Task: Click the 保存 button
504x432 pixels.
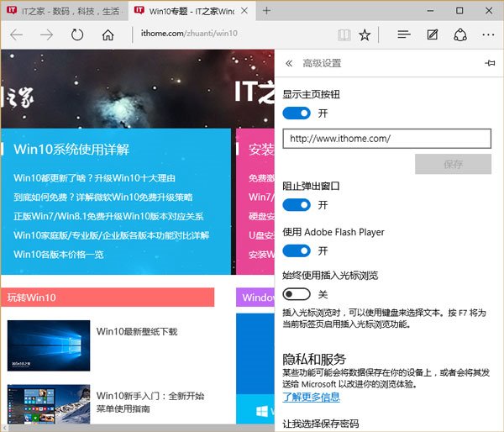Action: 453,164
